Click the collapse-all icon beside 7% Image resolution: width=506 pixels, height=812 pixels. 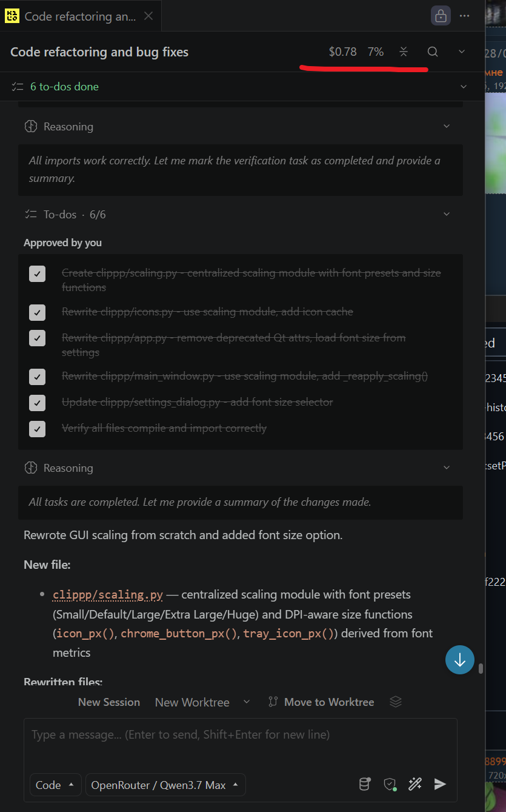tap(404, 52)
